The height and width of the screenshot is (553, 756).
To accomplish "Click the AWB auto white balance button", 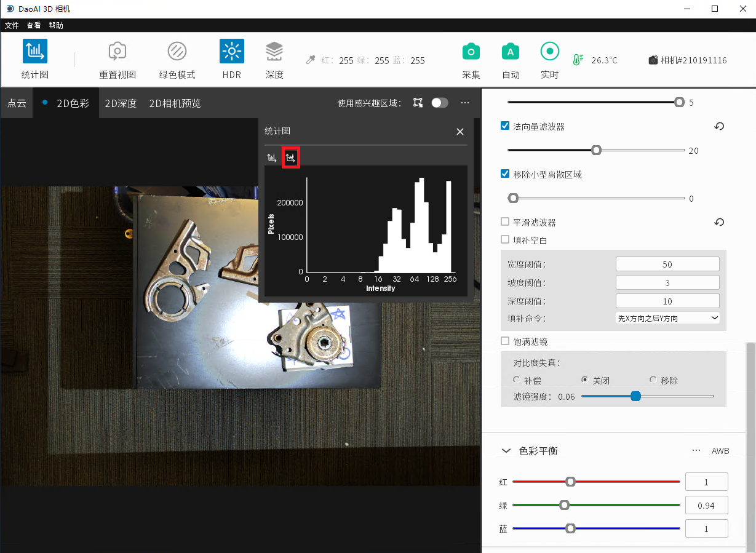I will (720, 451).
